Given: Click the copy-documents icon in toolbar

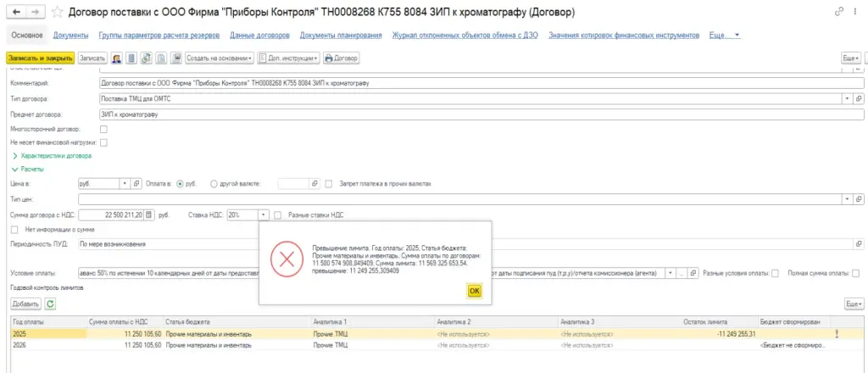Looking at the screenshot, I should tap(161, 58).
